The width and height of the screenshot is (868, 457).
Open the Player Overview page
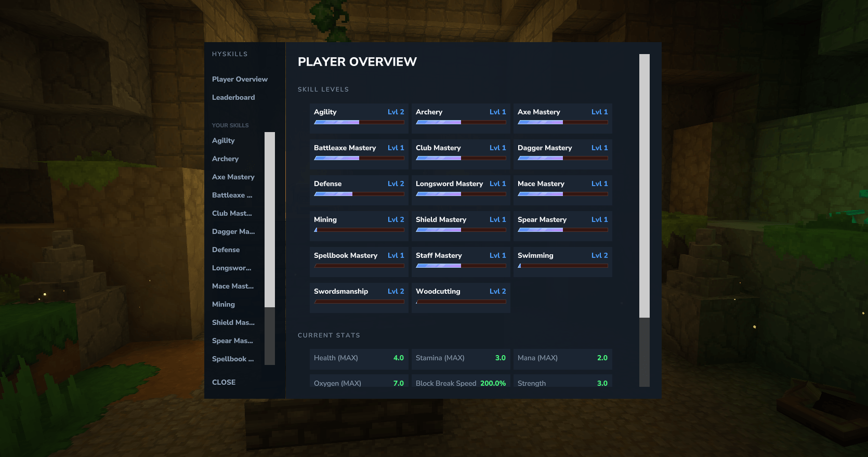coord(240,79)
